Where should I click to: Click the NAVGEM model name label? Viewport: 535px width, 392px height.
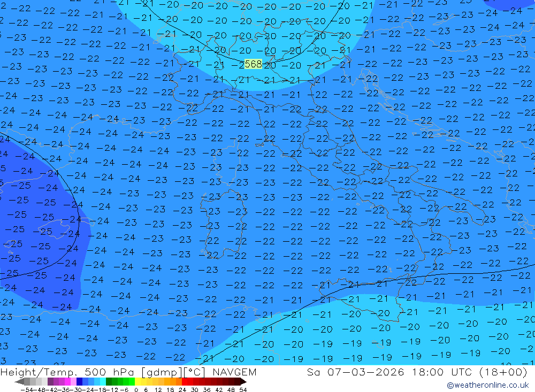tap(234, 372)
